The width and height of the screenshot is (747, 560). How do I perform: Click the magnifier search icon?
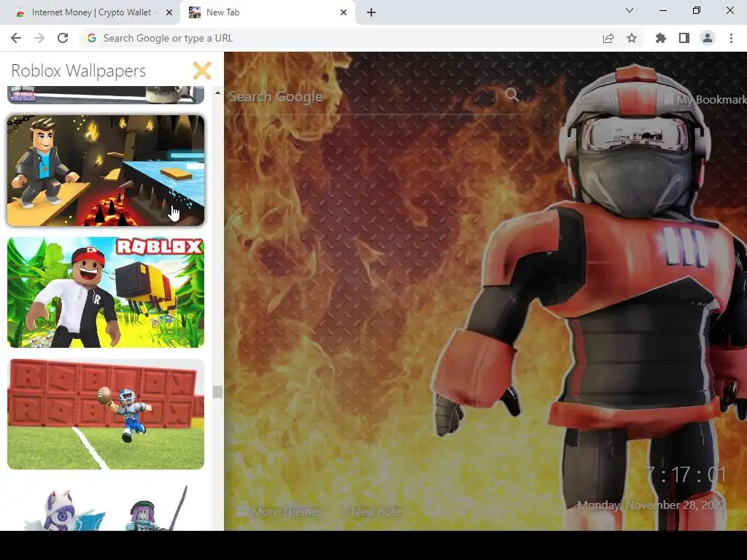[512, 95]
